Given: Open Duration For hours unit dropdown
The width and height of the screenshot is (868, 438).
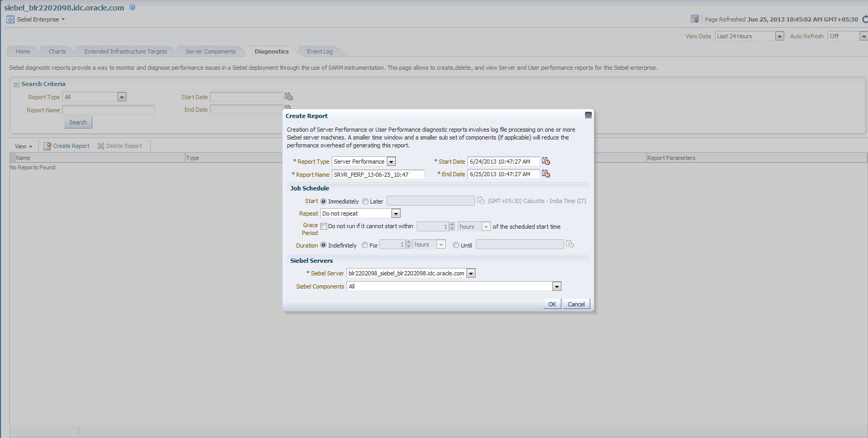Looking at the screenshot, I should 441,244.
